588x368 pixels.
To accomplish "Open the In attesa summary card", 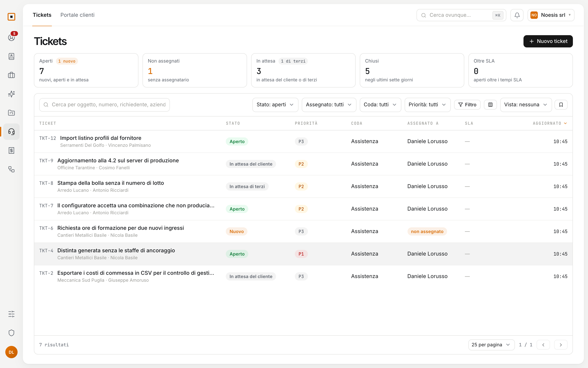I will coord(303,70).
